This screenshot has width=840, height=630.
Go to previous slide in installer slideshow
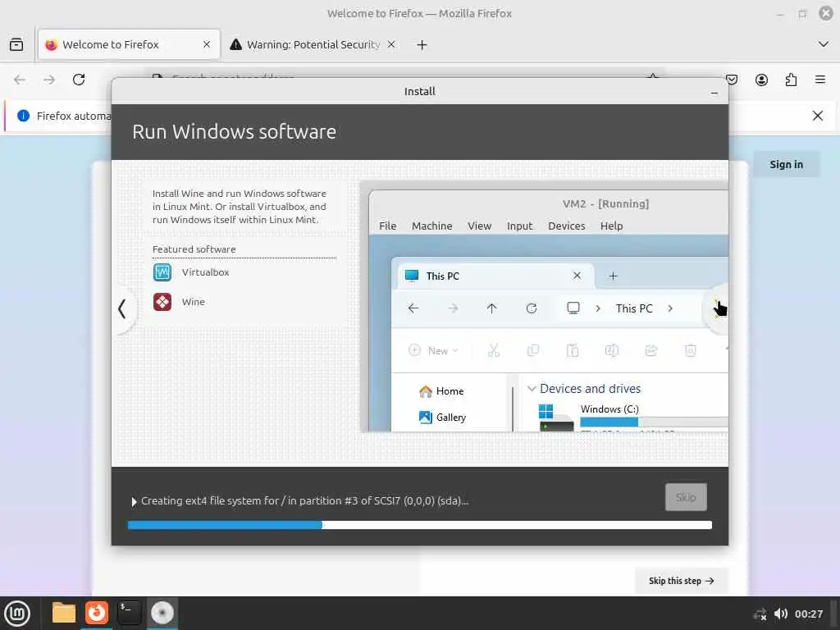click(x=122, y=308)
